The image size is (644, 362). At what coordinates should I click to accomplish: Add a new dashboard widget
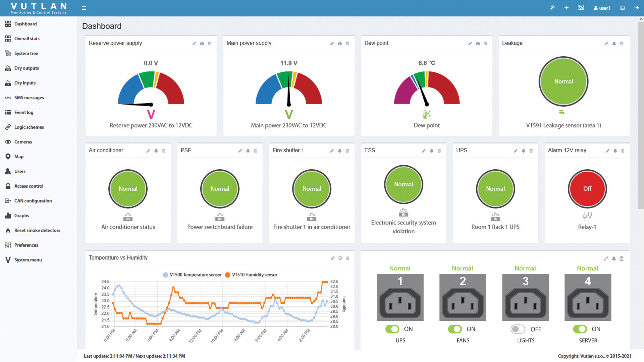566,7
